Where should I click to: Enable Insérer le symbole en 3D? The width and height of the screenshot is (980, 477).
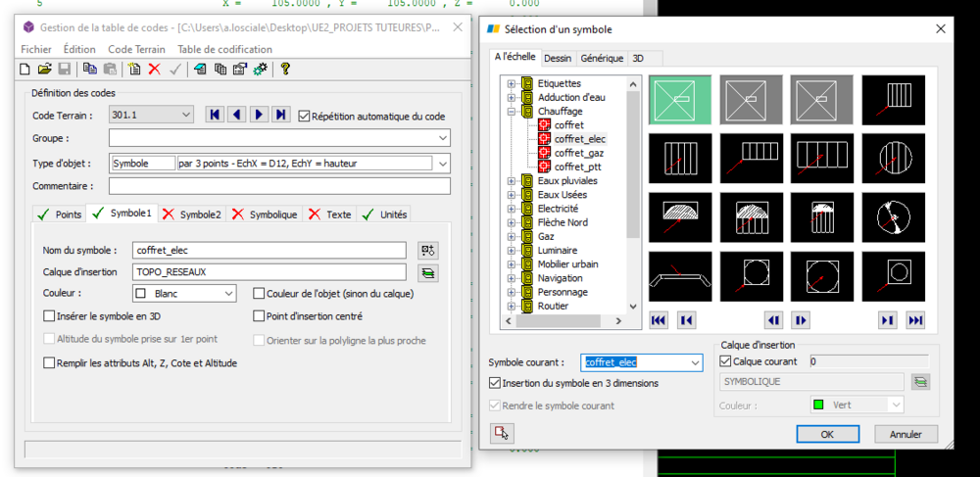click(x=49, y=316)
